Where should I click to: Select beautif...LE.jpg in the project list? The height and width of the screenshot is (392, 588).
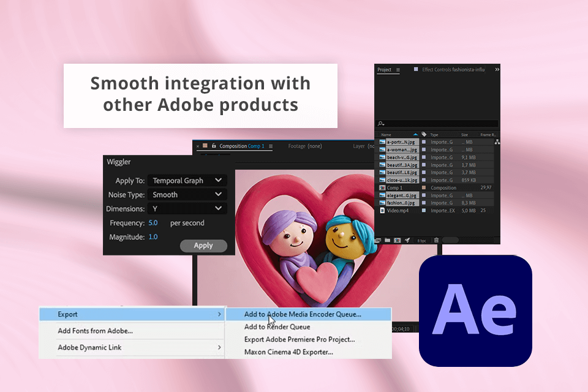point(402,172)
